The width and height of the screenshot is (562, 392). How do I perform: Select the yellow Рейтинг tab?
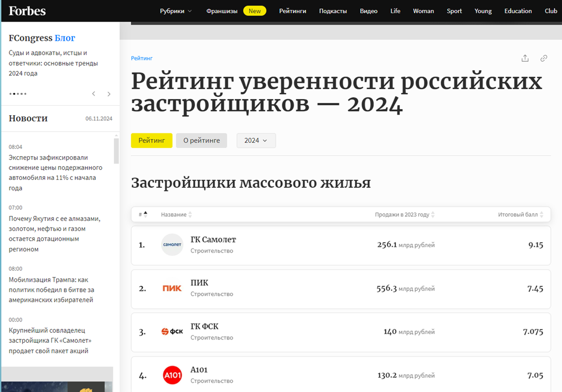point(152,141)
